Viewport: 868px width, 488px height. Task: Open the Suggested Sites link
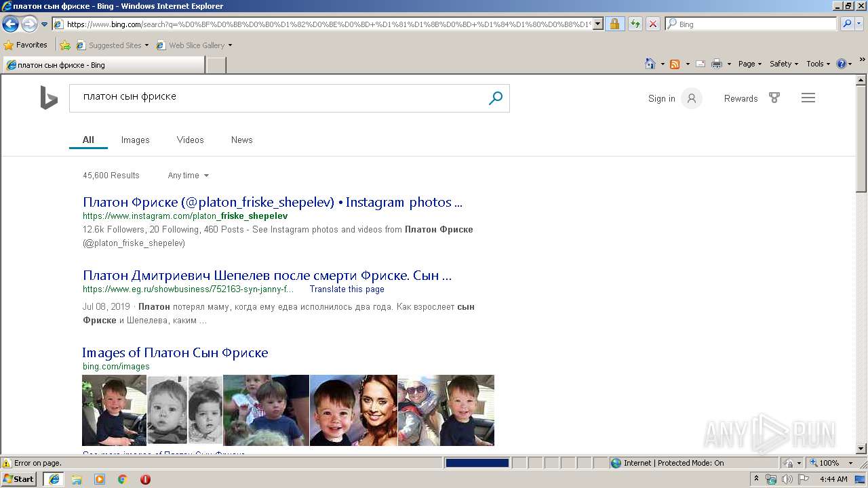(112, 45)
